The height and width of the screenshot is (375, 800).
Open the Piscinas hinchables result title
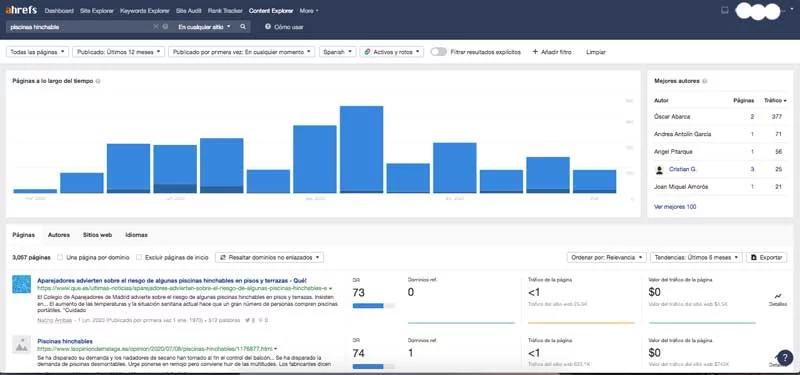point(65,341)
